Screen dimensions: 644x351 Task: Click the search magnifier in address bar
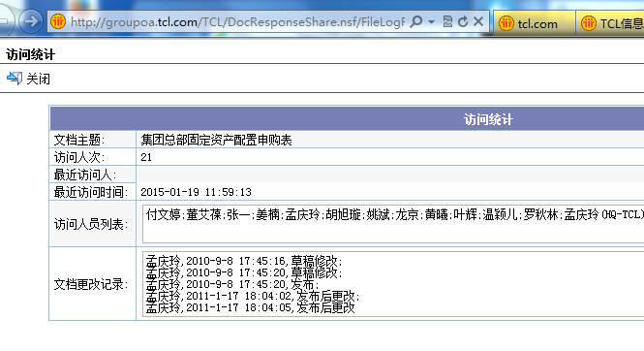tap(416, 21)
